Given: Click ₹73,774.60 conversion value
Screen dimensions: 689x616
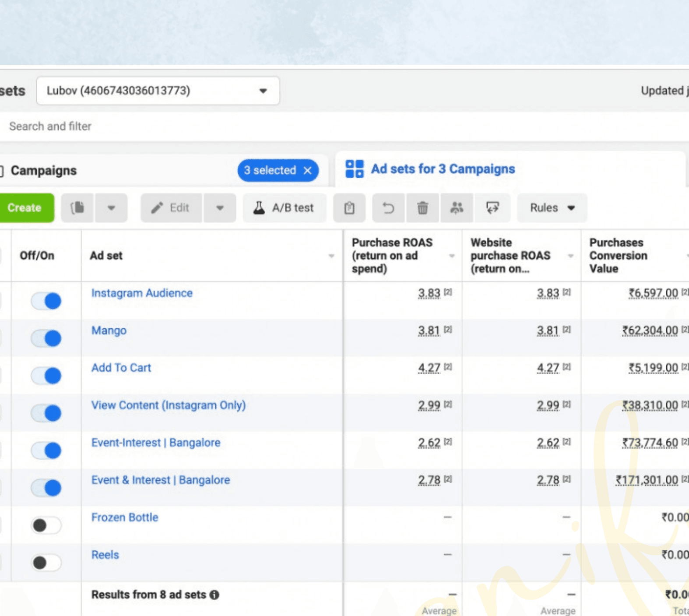Looking at the screenshot, I should click(x=650, y=443).
